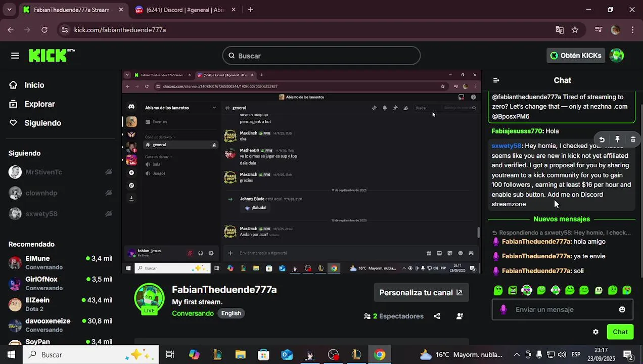Open the Conversando category link

tap(193, 313)
